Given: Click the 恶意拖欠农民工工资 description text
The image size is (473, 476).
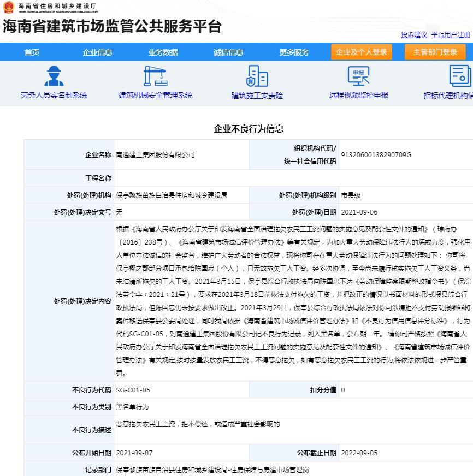Looking at the screenshot, I should coord(198,424).
